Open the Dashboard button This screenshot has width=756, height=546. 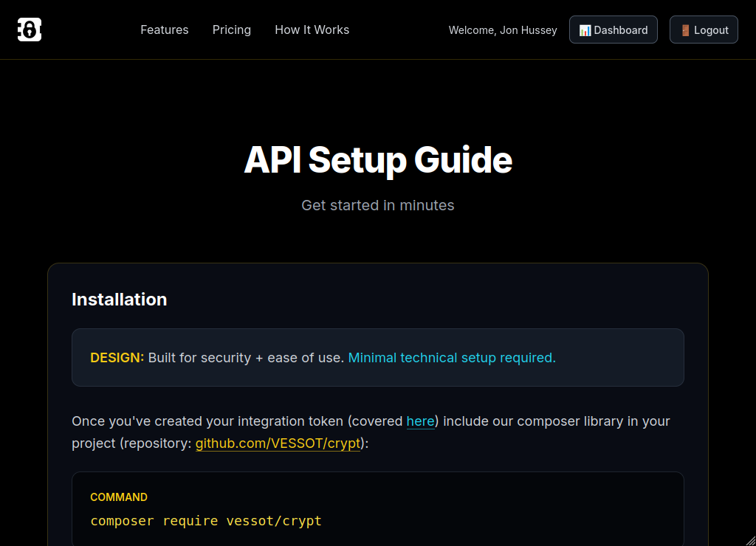(x=614, y=30)
